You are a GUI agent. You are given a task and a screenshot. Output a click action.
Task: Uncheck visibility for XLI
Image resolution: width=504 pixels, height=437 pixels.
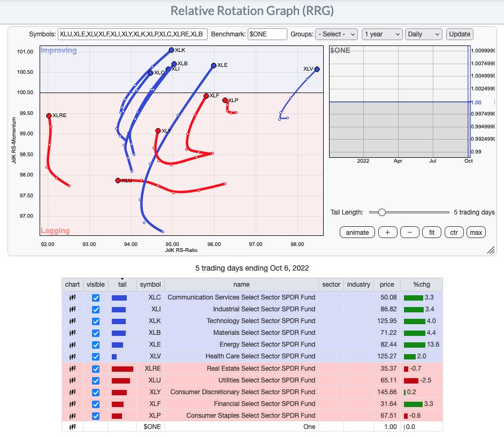point(96,310)
